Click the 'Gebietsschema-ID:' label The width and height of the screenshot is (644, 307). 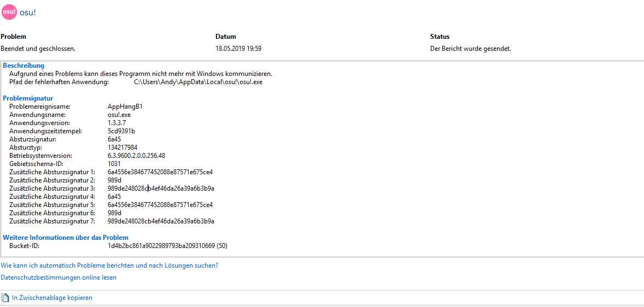tap(37, 164)
